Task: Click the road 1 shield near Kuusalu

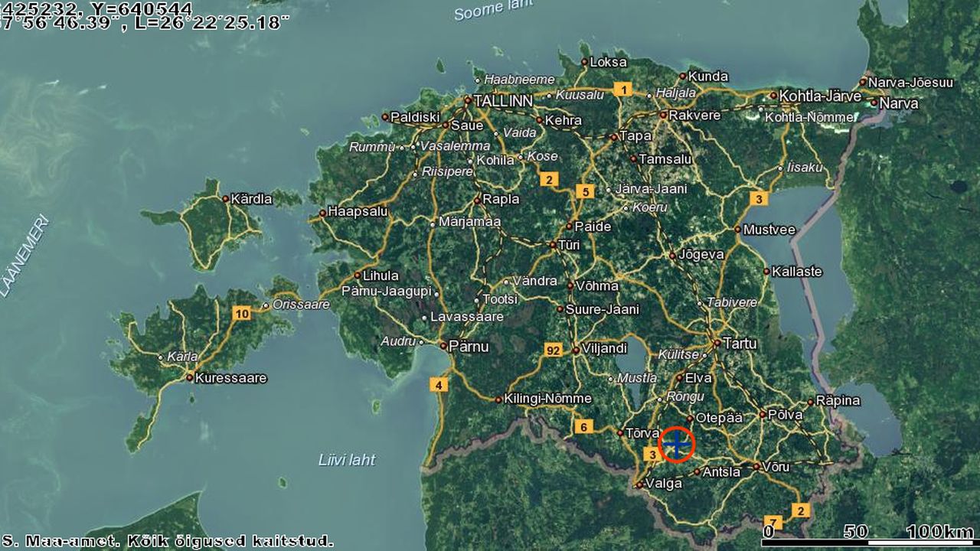Action: click(x=622, y=90)
